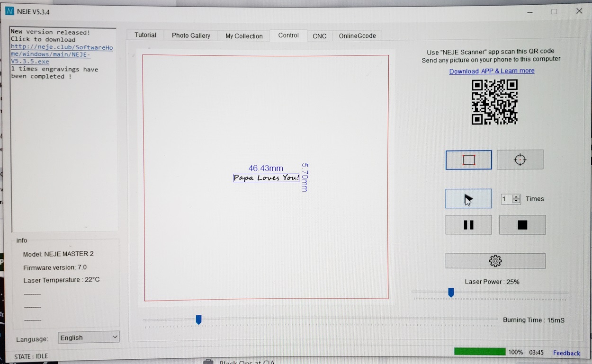Switch to the Tutorial tab
592x364 pixels.
coord(145,36)
